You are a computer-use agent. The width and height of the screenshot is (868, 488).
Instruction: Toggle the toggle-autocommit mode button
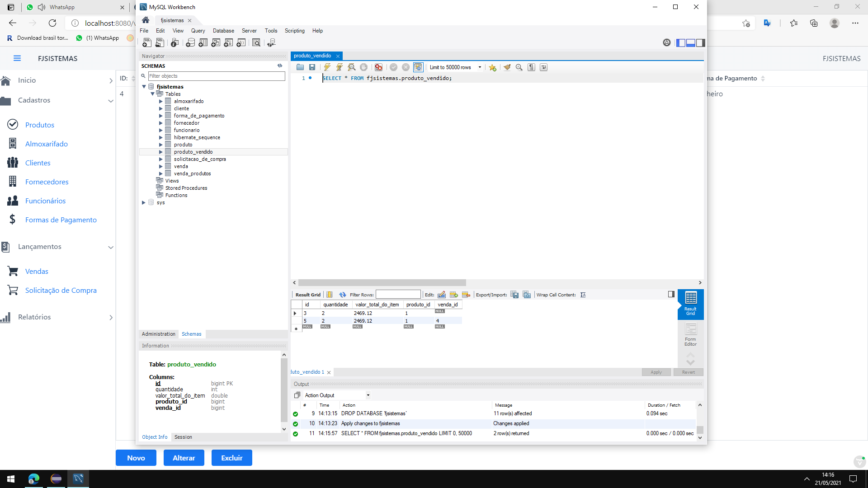point(418,67)
